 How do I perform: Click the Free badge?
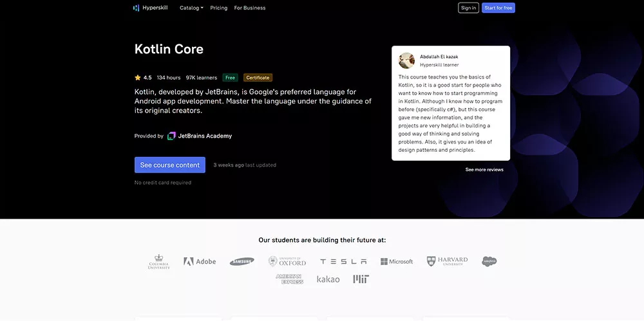[x=230, y=78]
